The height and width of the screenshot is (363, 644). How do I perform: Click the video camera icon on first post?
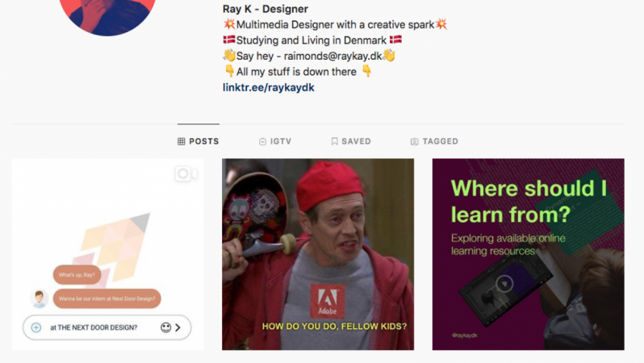click(186, 173)
